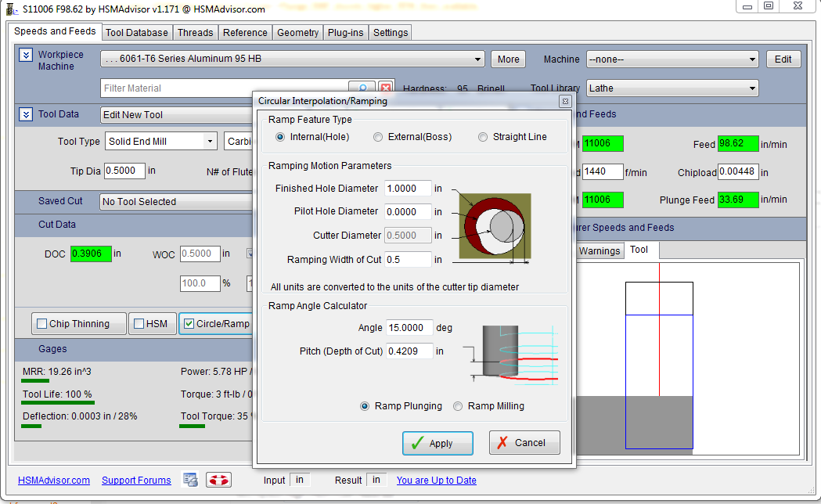Click the material filter search magnifier icon
Viewport: 821px width, 504px height.
coord(362,88)
